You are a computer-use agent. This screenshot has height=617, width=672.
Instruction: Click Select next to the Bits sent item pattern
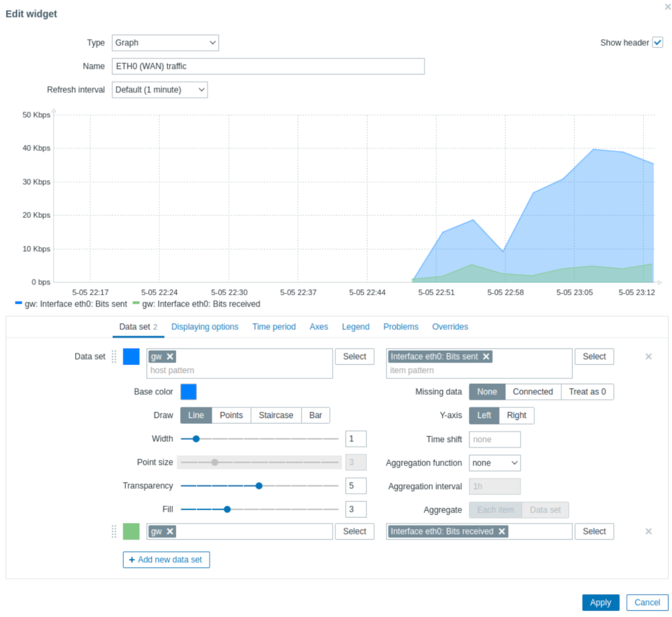(594, 357)
